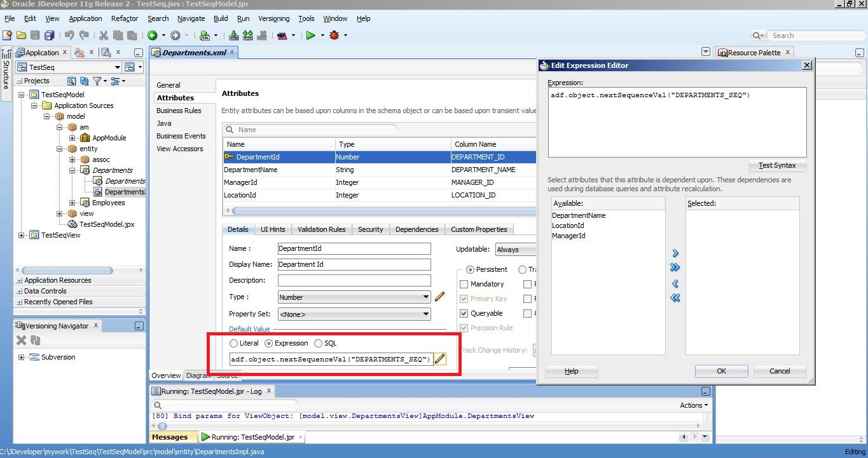
Task: Select the SQL radio button
Action: point(319,343)
